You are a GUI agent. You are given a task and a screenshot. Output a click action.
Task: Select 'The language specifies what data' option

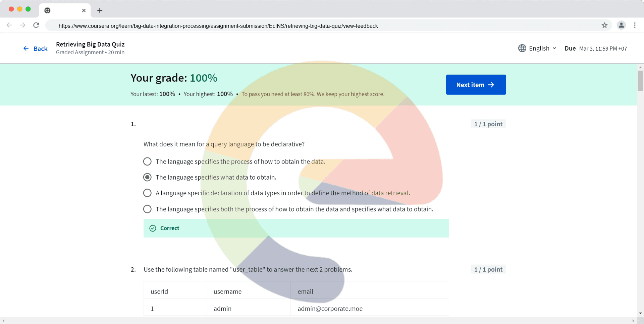(x=147, y=177)
